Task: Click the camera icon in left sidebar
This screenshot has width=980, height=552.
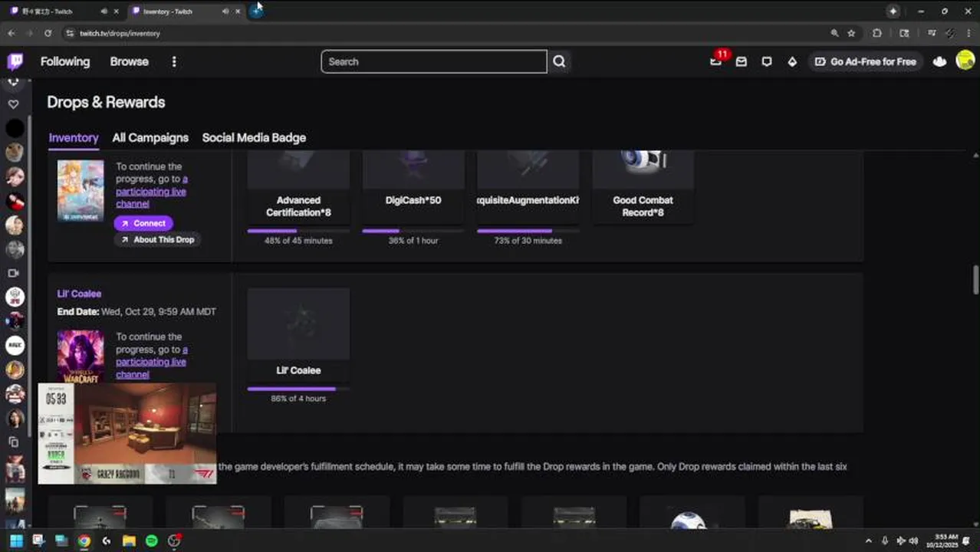Action: pyautogui.click(x=14, y=272)
